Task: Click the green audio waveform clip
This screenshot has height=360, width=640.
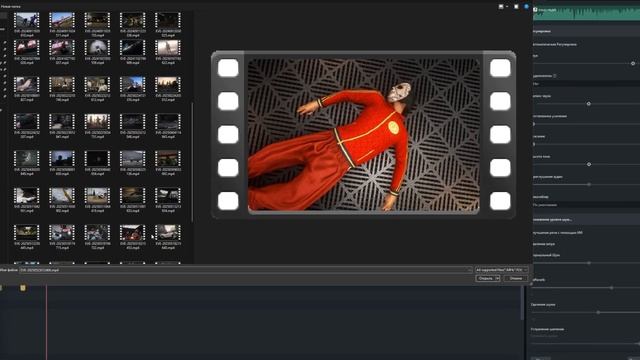Action: (x=587, y=13)
